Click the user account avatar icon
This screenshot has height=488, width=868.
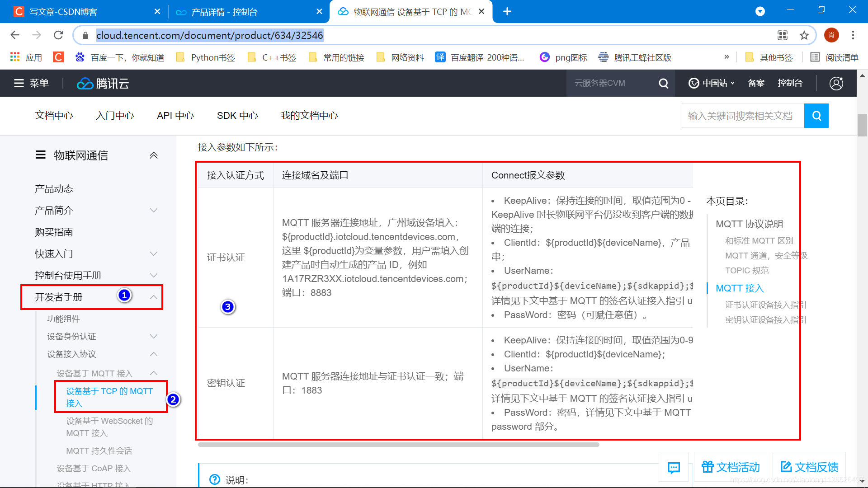836,83
